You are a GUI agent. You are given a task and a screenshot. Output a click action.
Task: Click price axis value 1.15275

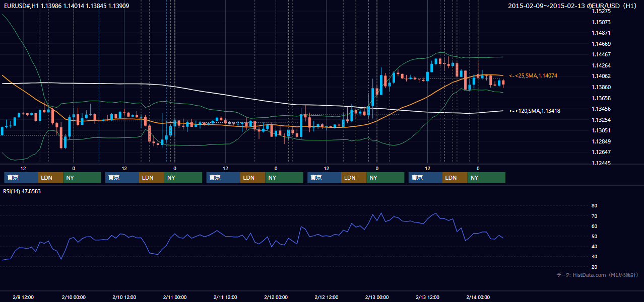(601, 11)
